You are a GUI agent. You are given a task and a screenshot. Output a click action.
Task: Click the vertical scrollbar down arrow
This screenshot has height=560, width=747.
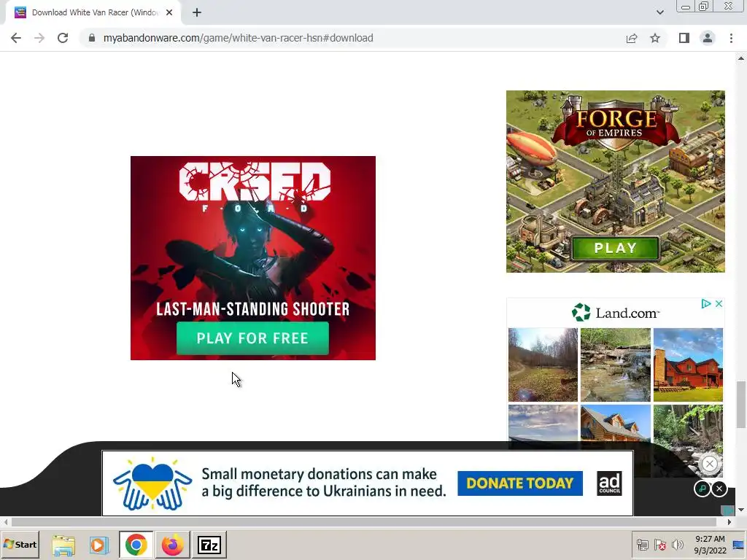[x=741, y=510]
